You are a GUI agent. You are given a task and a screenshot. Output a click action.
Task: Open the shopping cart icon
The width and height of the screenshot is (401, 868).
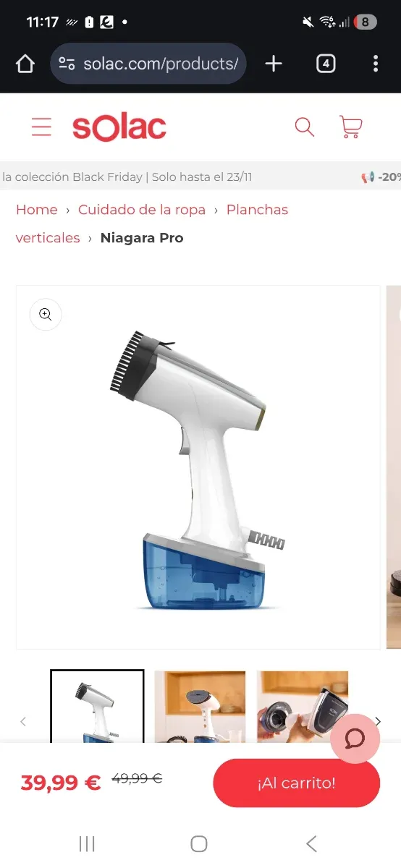(x=350, y=127)
